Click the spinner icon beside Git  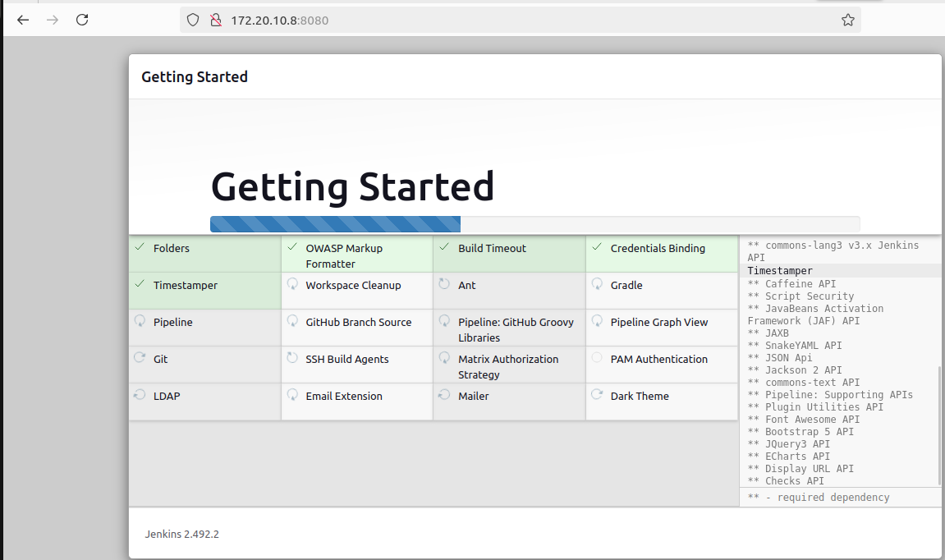point(140,357)
